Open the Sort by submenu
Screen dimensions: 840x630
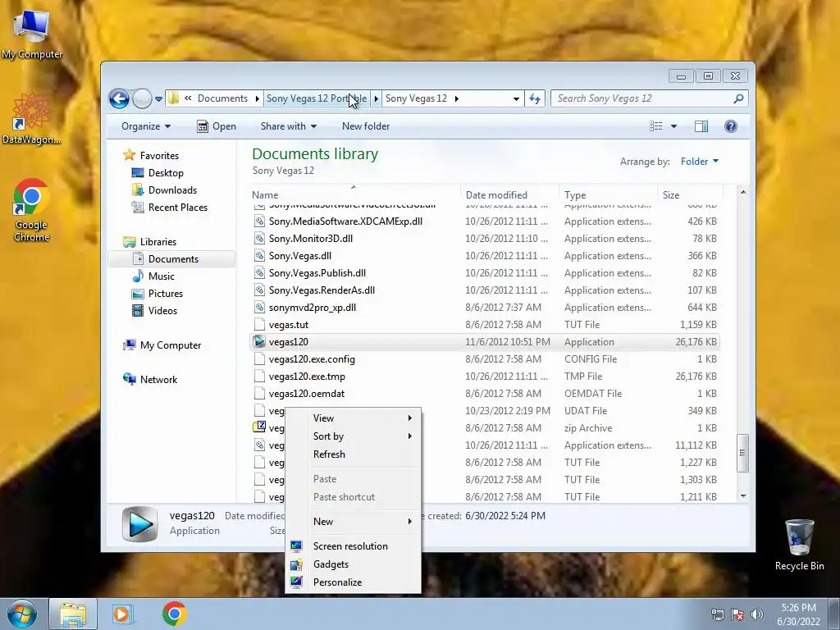pos(353,436)
